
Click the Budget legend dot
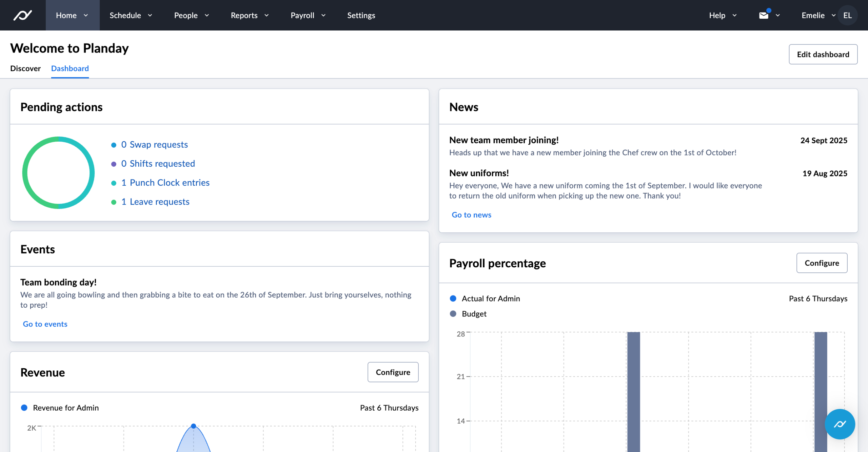point(453,314)
